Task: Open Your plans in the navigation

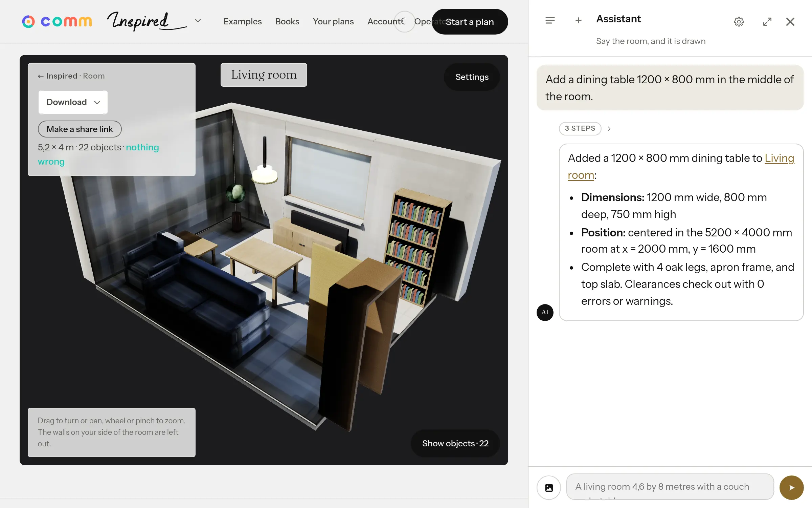Action: pyautogui.click(x=333, y=22)
